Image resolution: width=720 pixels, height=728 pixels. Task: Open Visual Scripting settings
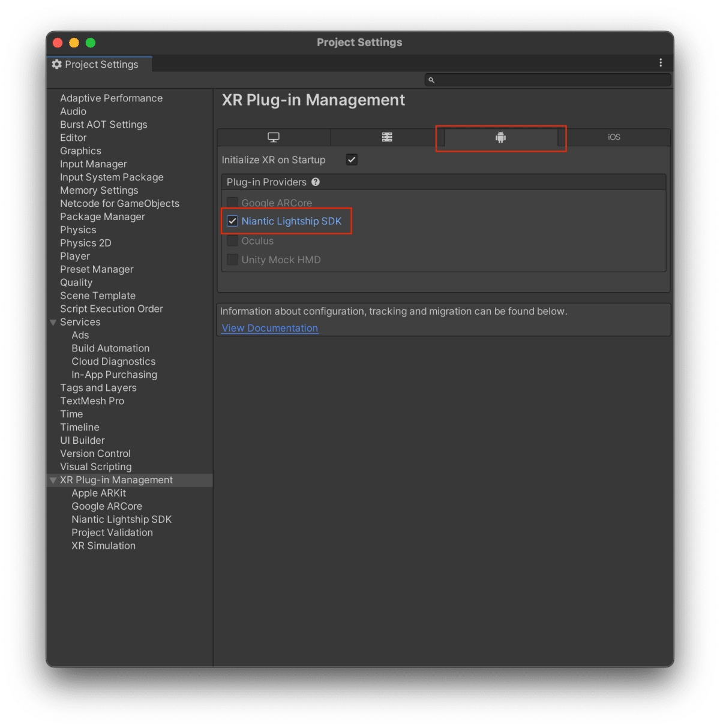pos(96,468)
